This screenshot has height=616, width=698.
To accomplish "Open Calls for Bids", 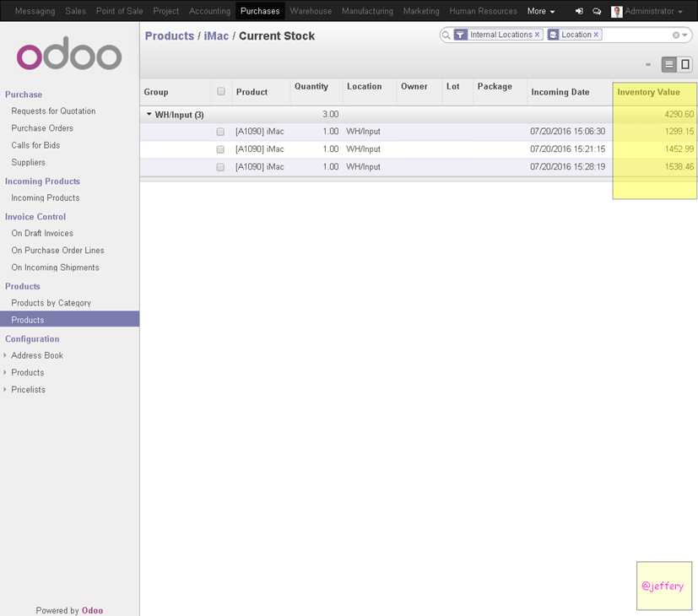I will click(35, 145).
